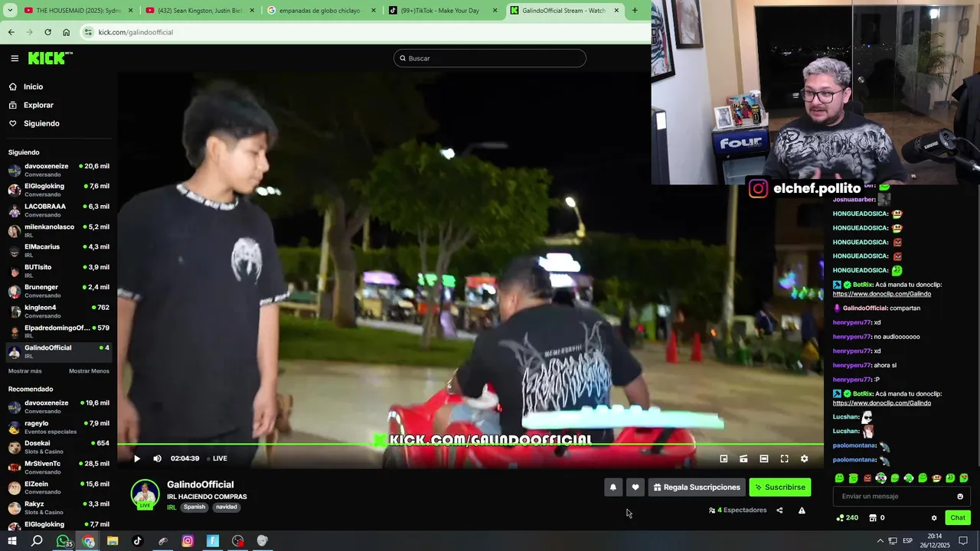Viewport: 980px width, 551px height.
Task: Follow channel with the heart button
Action: pyautogui.click(x=635, y=487)
